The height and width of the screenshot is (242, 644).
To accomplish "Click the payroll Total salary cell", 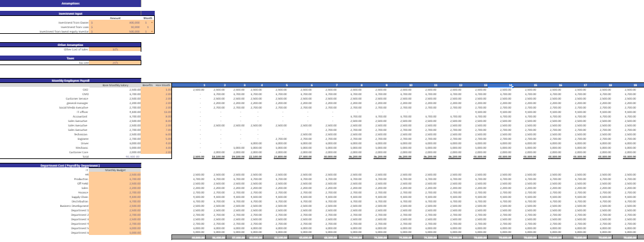I will [x=115, y=156].
